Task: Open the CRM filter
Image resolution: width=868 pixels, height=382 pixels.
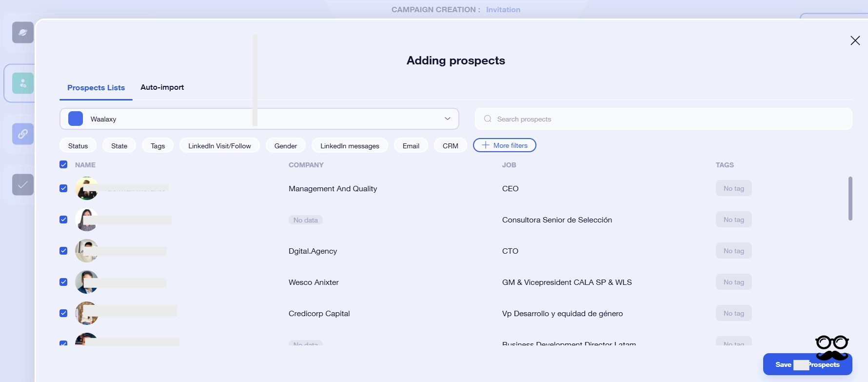Action: point(451,146)
